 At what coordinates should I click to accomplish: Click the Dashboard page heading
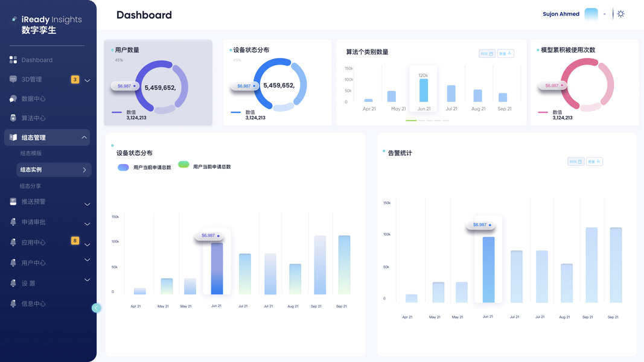pos(144,15)
